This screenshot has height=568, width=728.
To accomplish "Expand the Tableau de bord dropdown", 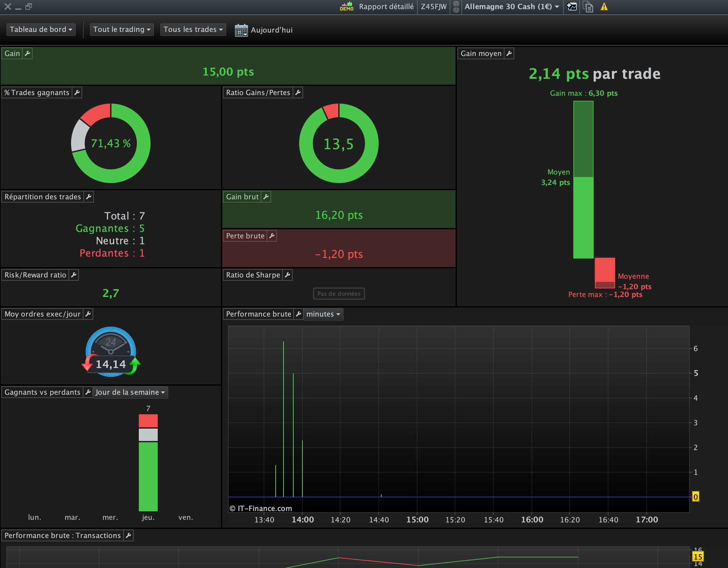I will 41,29.
